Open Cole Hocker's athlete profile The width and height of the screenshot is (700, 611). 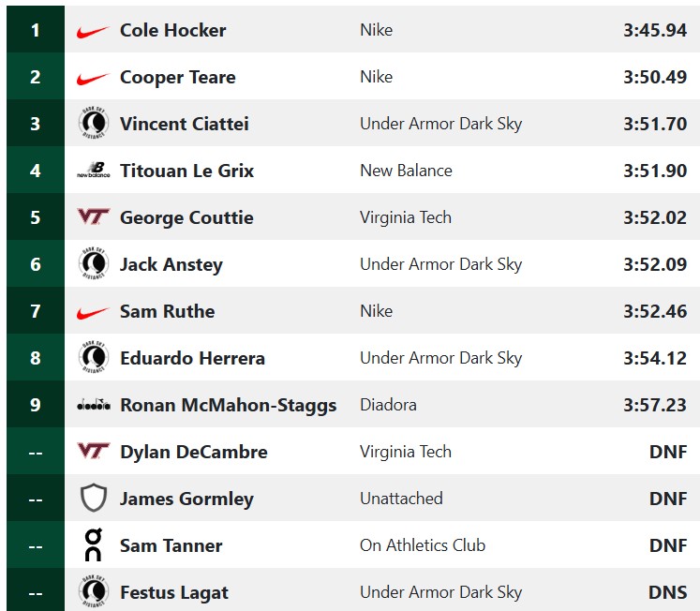point(172,30)
